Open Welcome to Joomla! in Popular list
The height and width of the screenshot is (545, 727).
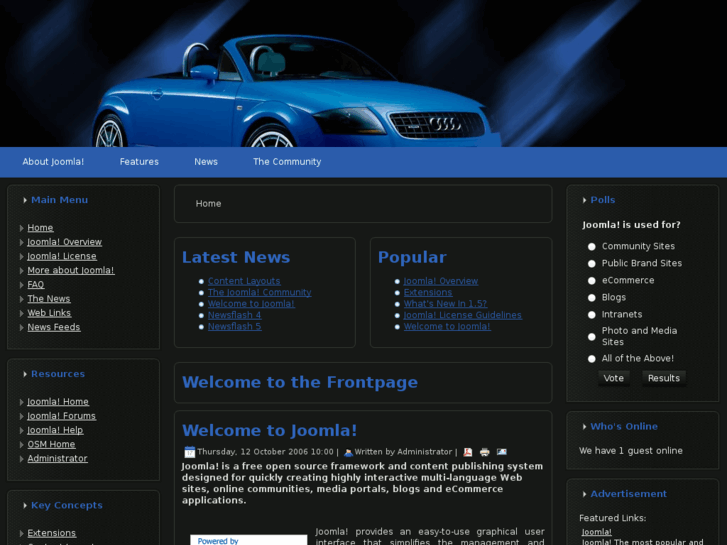click(447, 327)
